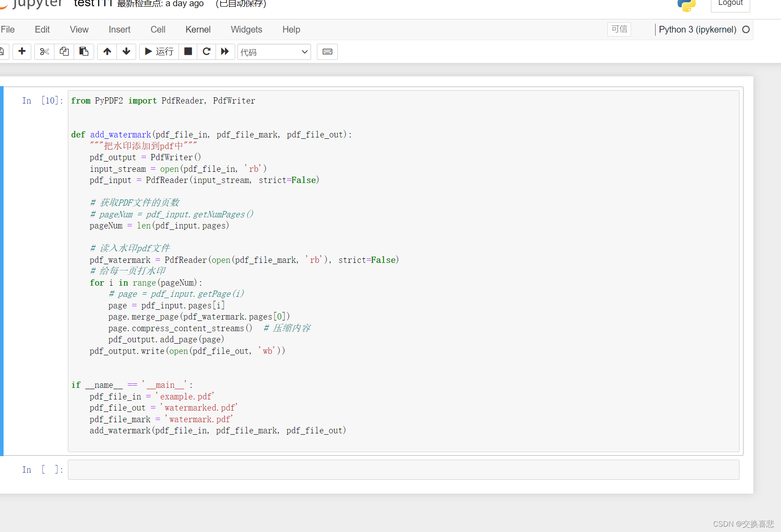Open the Cell menu
The width and height of the screenshot is (781, 532).
point(158,29)
